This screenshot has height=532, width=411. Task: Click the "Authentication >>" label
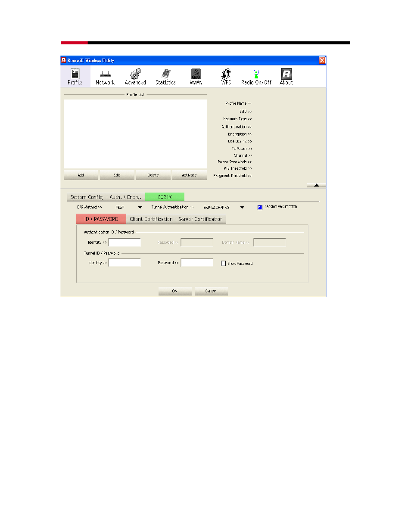(237, 127)
